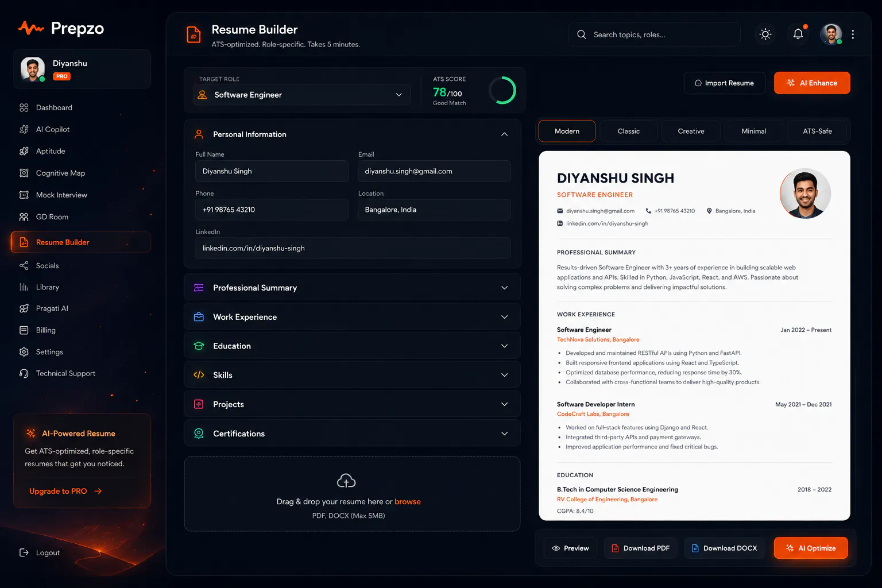Expand Projects section chevron
The image size is (882, 588).
(x=504, y=404)
